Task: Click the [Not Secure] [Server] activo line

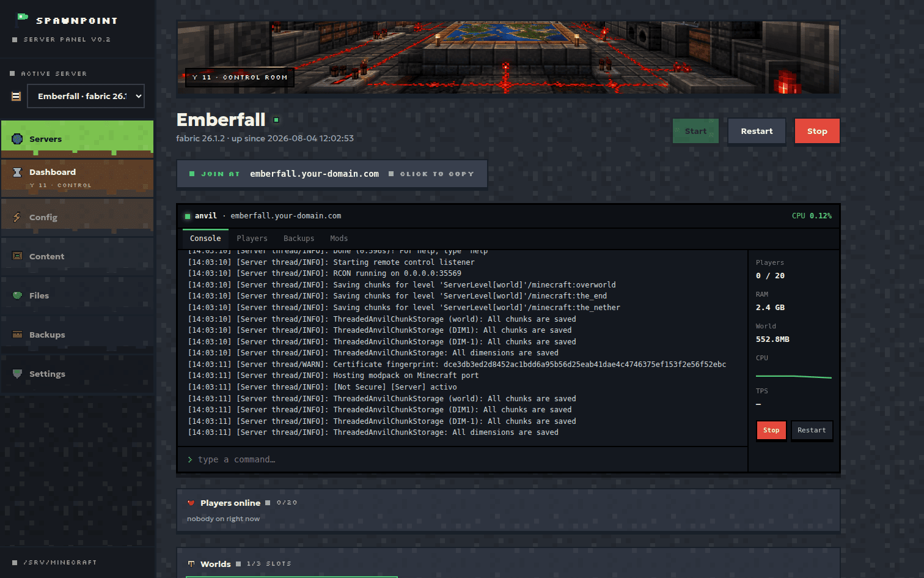Action: pyautogui.click(x=322, y=387)
